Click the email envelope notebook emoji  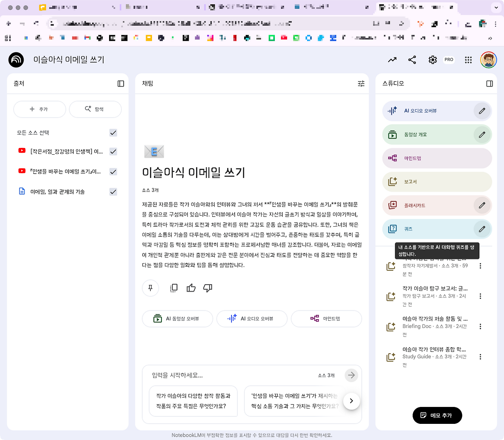point(154,152)
